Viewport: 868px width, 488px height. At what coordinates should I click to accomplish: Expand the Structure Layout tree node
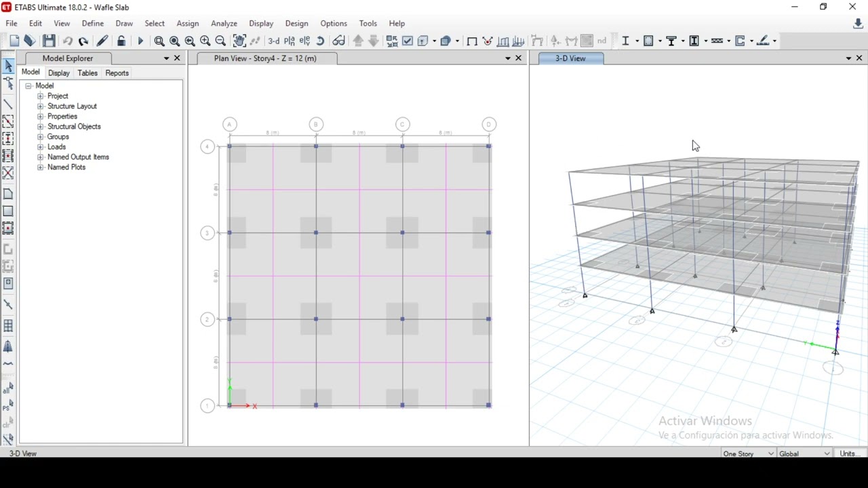click(x=40, y=106)
